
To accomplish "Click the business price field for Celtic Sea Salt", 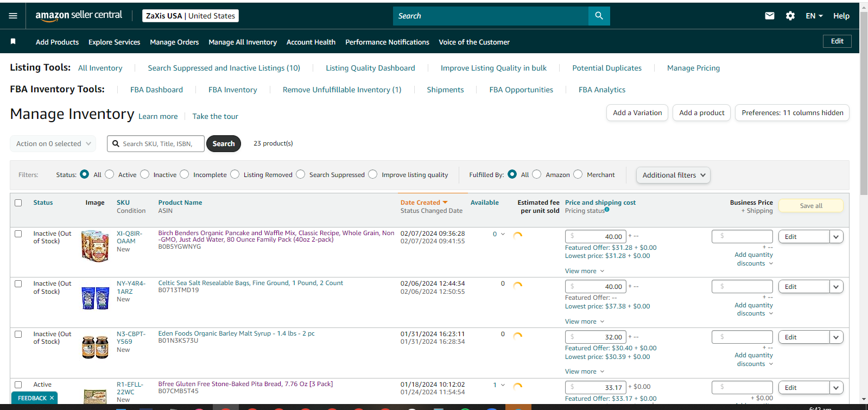I will (742, 286).
